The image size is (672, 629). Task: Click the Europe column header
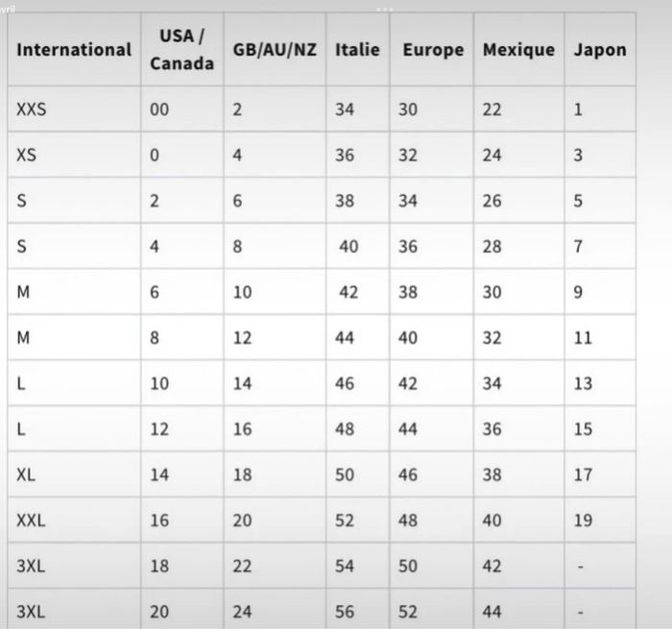433,49
